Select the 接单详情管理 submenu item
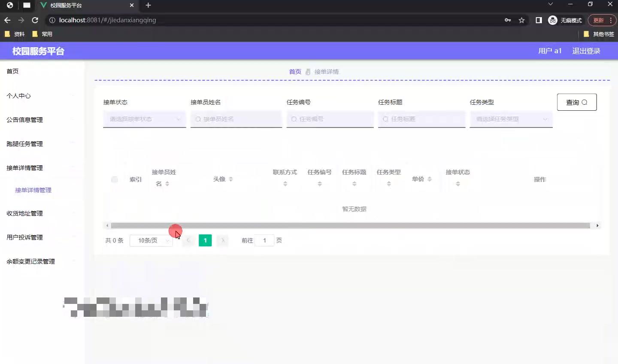This screenshot has width=618, height=364. point(33,190)
